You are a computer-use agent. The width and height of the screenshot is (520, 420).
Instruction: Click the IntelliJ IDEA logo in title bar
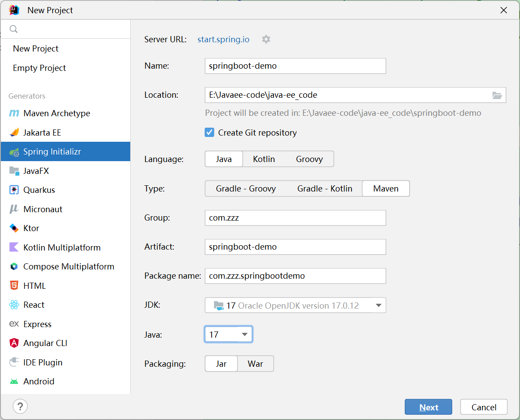(14, 10)
